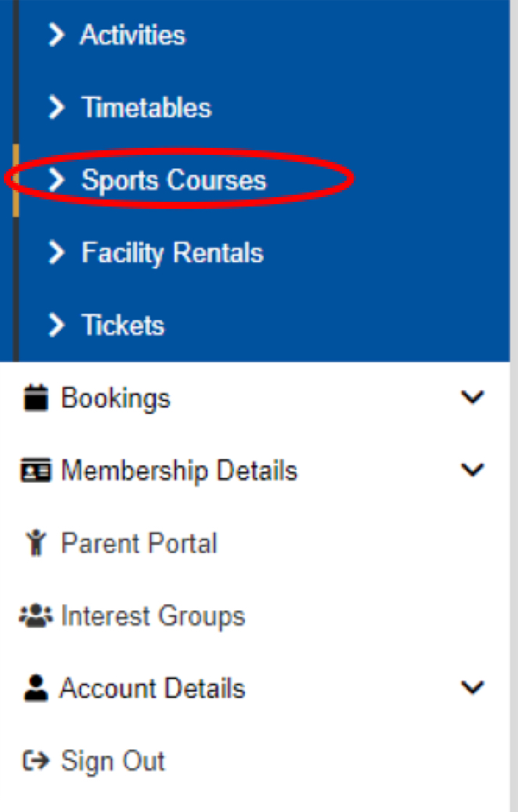Click the chevron arrow beside Tickets
The image size is (518, 812).
[56, 325]
